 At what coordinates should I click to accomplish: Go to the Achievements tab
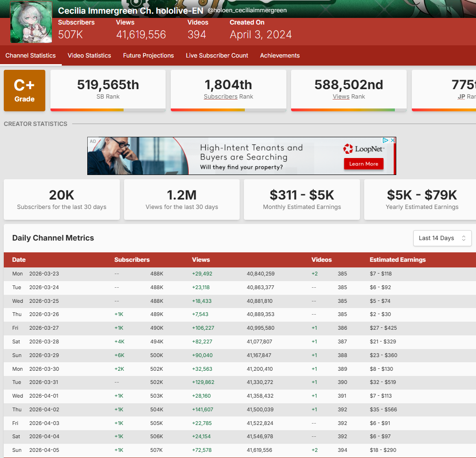(x=280, y=56)
